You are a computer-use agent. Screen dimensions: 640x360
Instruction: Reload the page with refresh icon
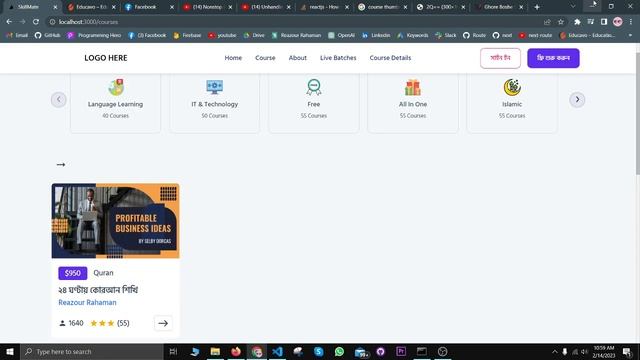pyautogui.click(x=36, y=22)
